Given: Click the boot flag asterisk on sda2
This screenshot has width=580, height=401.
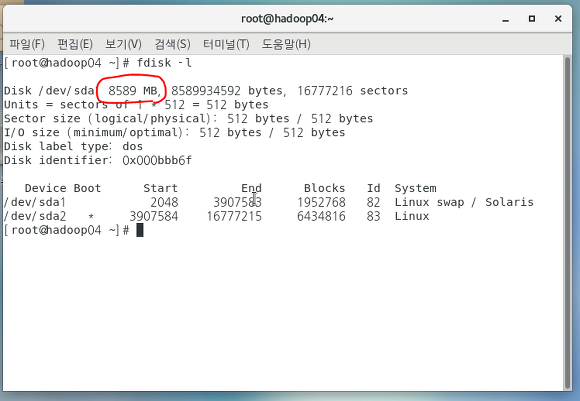Looking at the screenshot, I should (x=91, y=217).
